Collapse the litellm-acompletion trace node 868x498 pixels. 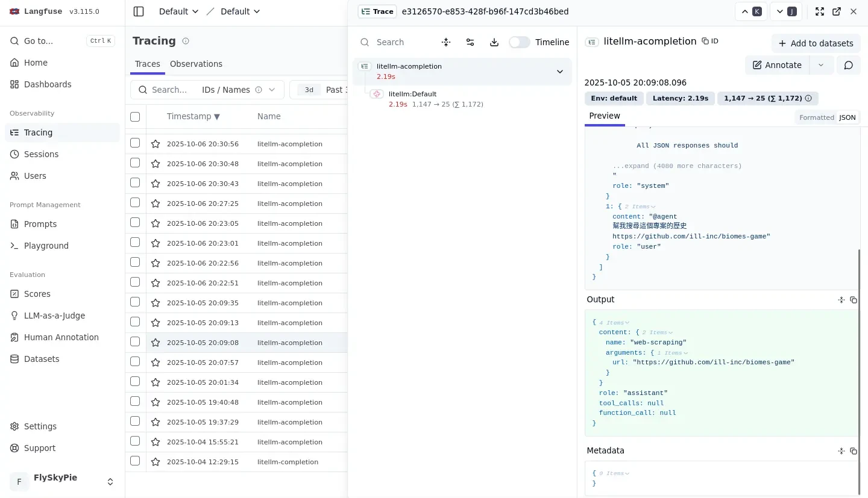[559, 72]
